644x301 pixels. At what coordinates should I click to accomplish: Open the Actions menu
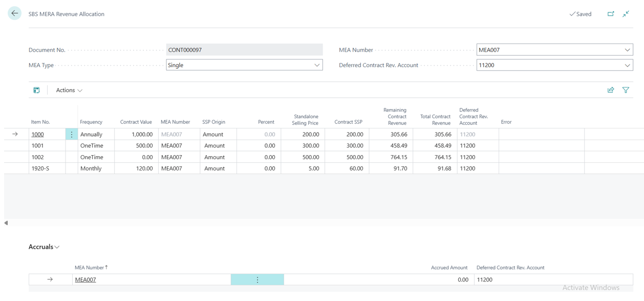click(x=69, y=90)
